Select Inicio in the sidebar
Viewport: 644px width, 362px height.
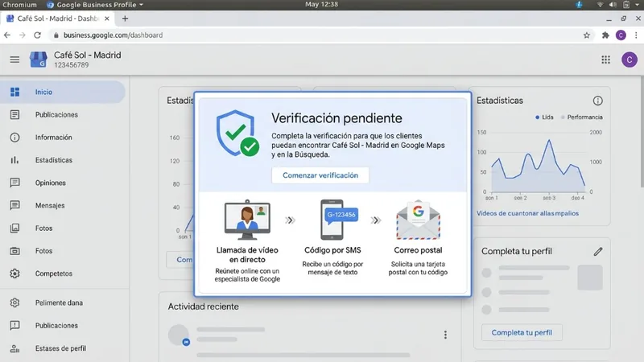(x=63, y=92)
